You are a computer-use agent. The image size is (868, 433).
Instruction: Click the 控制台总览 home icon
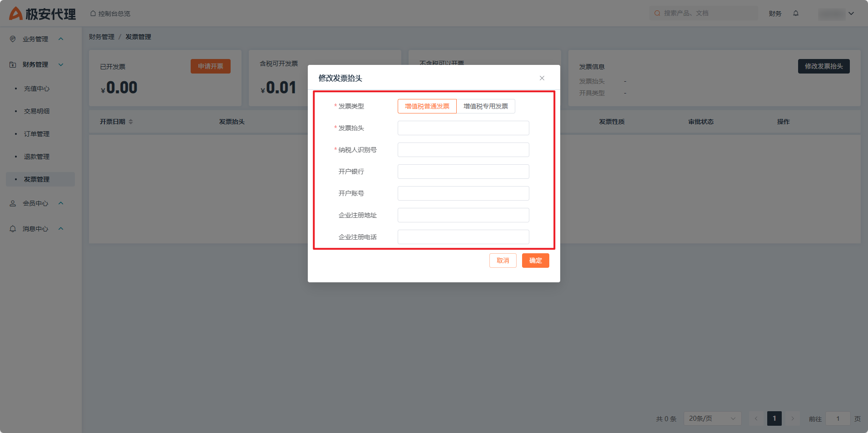(x=93, y=14)
